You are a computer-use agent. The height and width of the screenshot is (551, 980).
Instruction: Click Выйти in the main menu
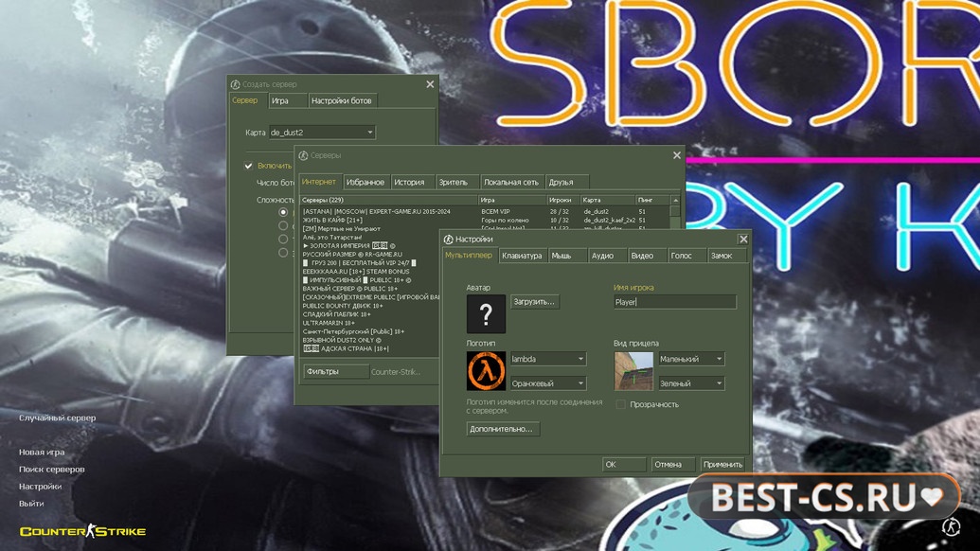pos(30,503)
